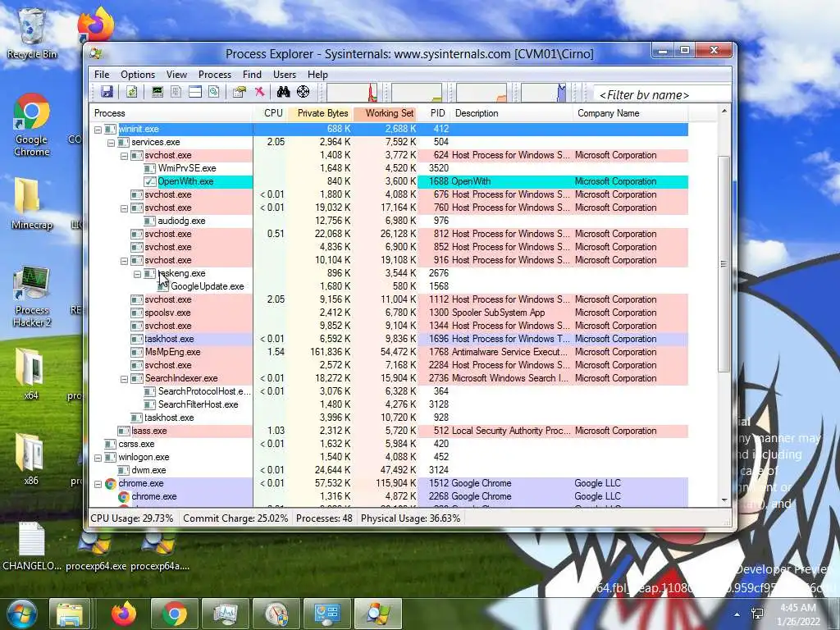Open the Options menu

coord(138,75)
